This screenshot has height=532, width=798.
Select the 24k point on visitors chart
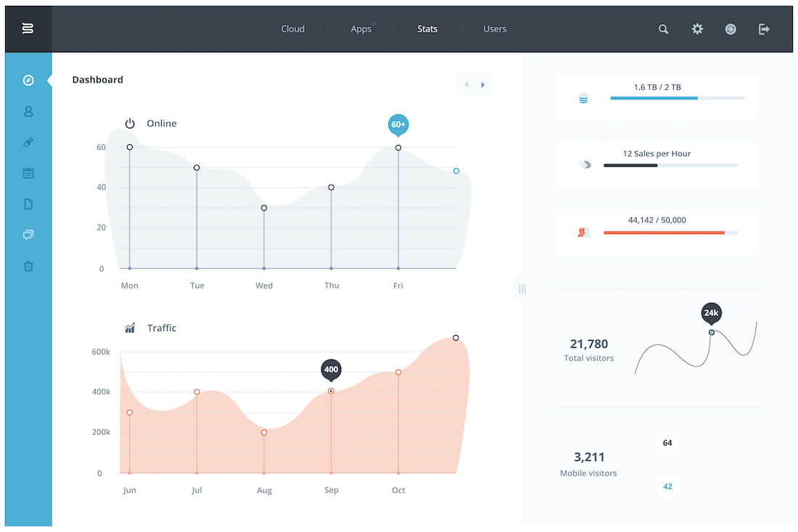(712, 332)
